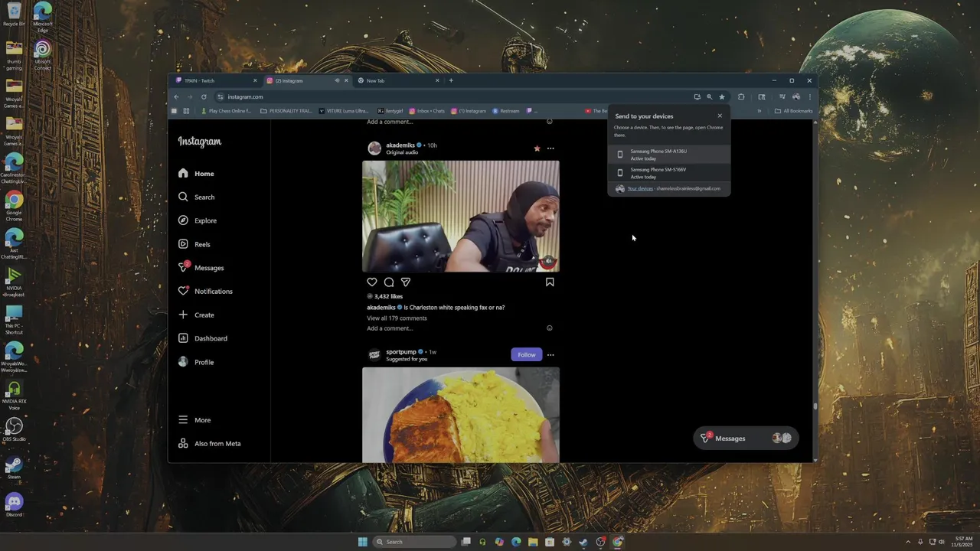980x551 pixels.
Task: Click akademiks profile avatar
Action: pos(374,148)
